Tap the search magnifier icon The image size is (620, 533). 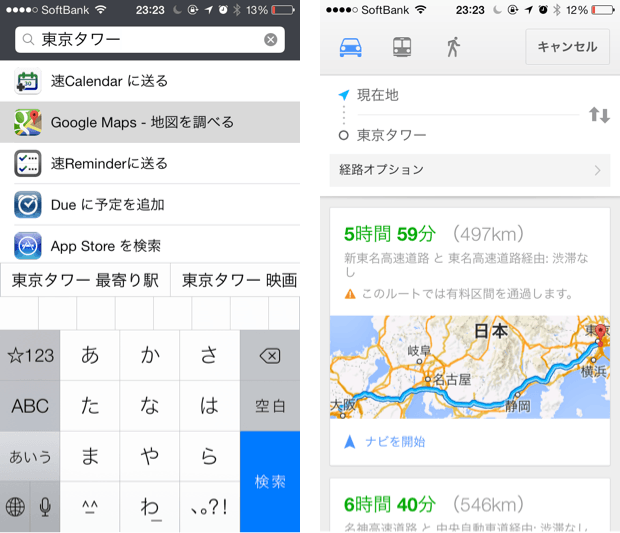[28, 40]
